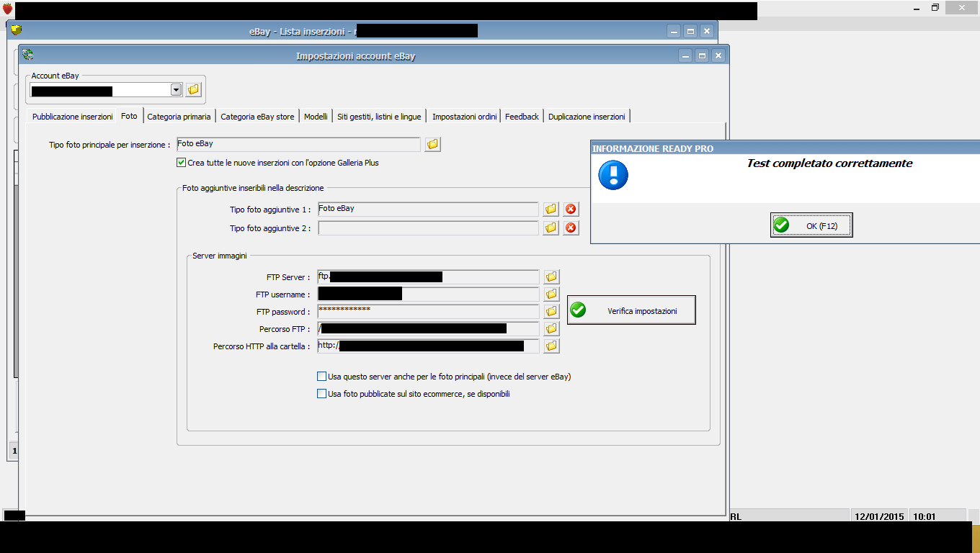Image resolution: width=980 pixels, height=553 pixels.
Task: Maximize the Impostazioni account eBay window
Action: (702, 55)
